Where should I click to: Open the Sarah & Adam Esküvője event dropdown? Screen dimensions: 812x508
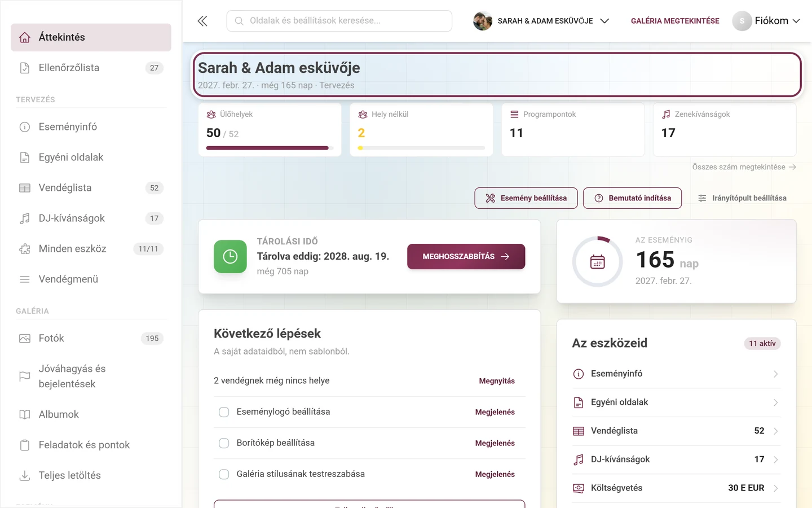541,21
